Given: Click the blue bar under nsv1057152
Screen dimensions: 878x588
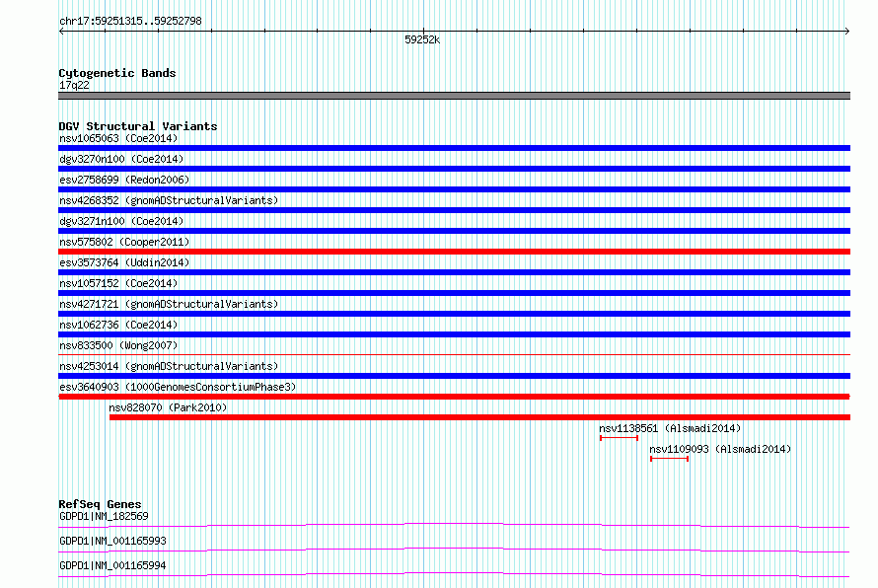Looking at the screenshot, I should (x=454, y=293).
